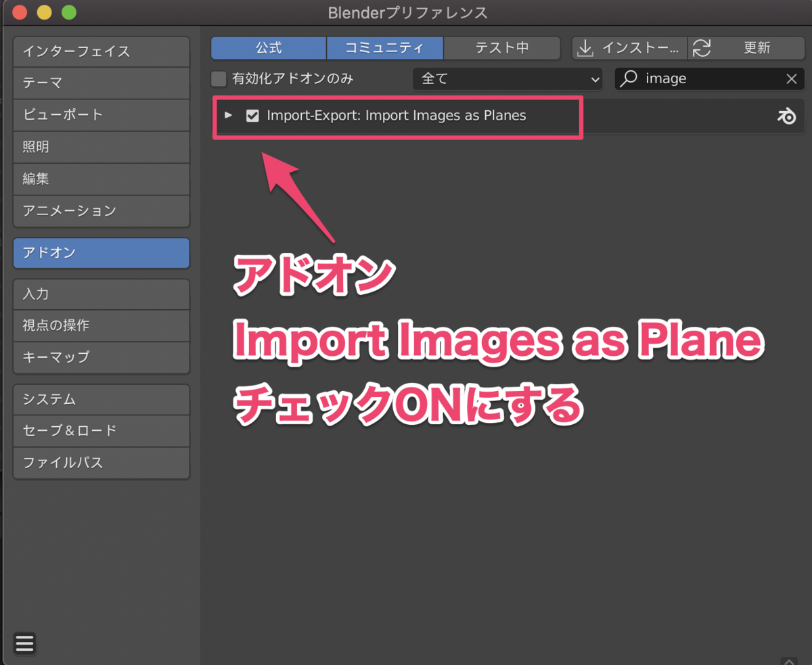The width and height of the screenshot is (812, 665).
Task: Maximize the preferences window with green button
Action: pos(69,12)
